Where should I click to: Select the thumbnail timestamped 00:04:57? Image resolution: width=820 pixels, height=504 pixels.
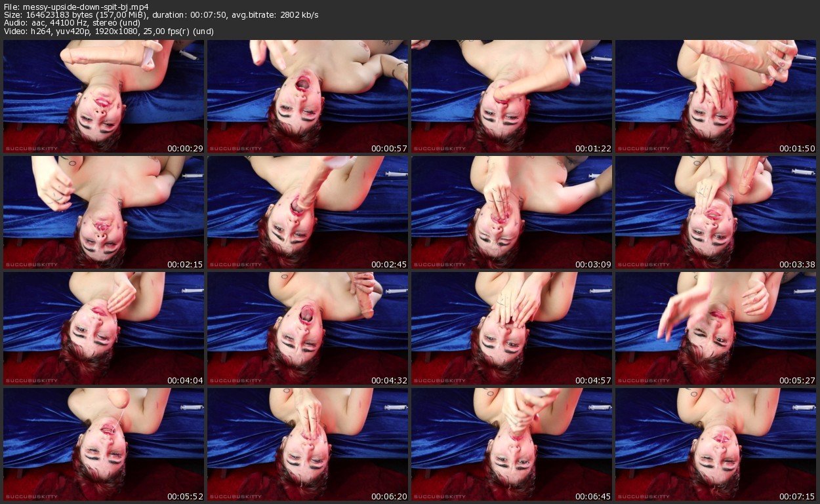pos(512,328)
